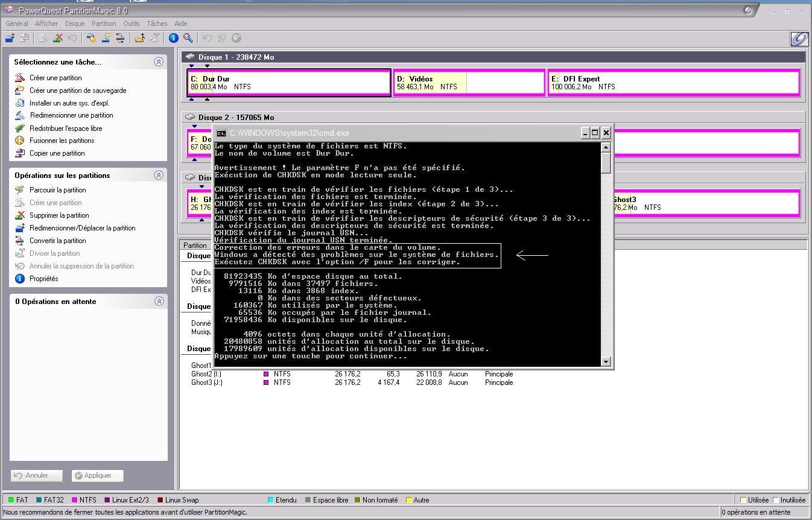Click the check for errors magnifier icon
The width and height of the screenshot is (812, 520).
pos(188,38)
